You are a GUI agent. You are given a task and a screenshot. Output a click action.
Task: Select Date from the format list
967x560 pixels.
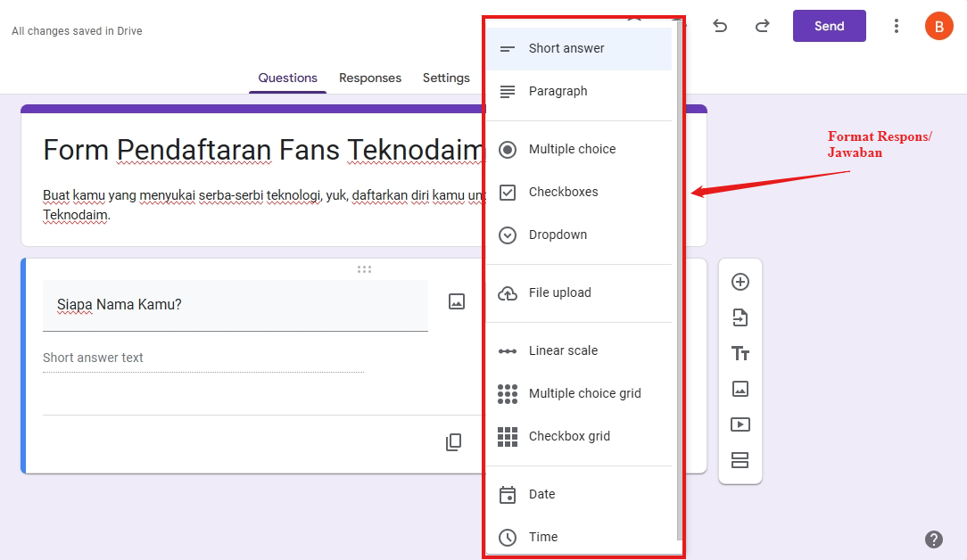click(x=541, y=494)
